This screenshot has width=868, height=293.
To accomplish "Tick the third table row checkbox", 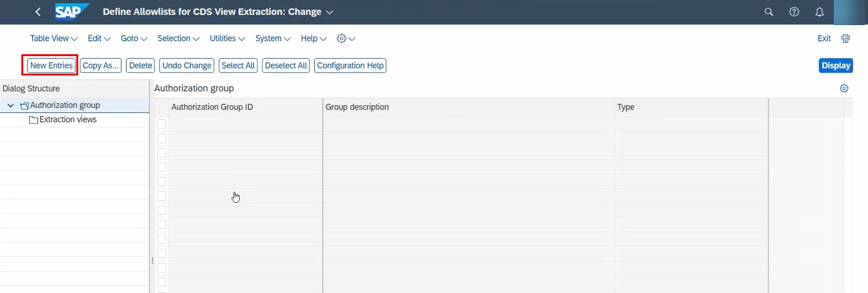I will click(162, 153).
